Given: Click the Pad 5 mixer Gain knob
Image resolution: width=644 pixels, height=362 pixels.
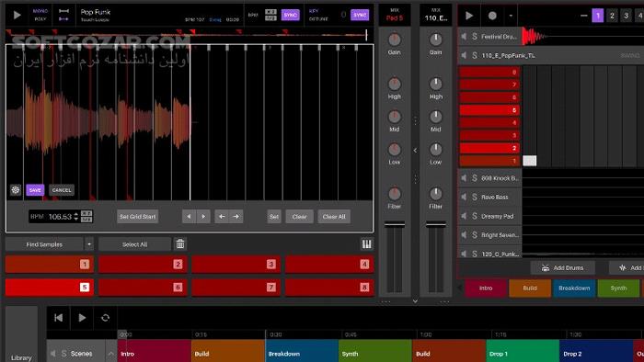Looking at the screenshot, I should 395,40.
